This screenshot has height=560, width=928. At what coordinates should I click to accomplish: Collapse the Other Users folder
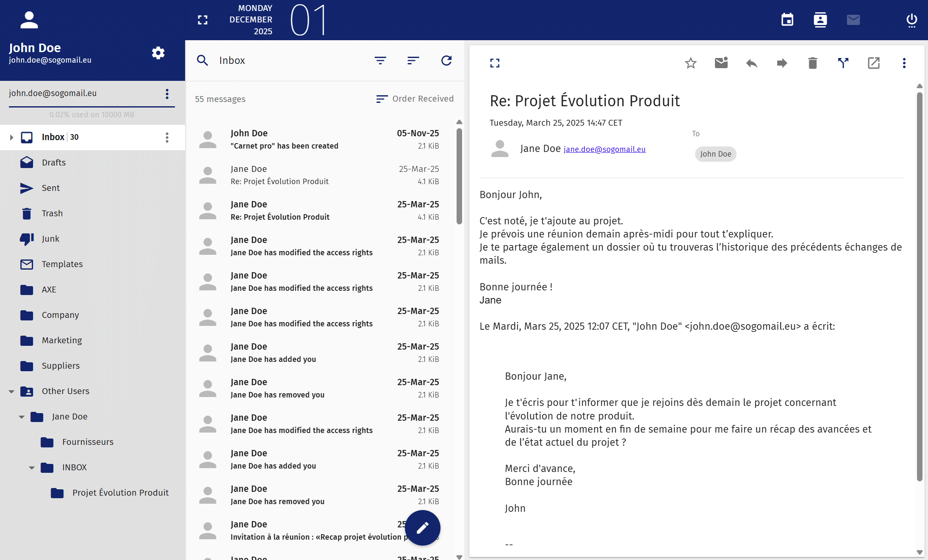point(11,391)
